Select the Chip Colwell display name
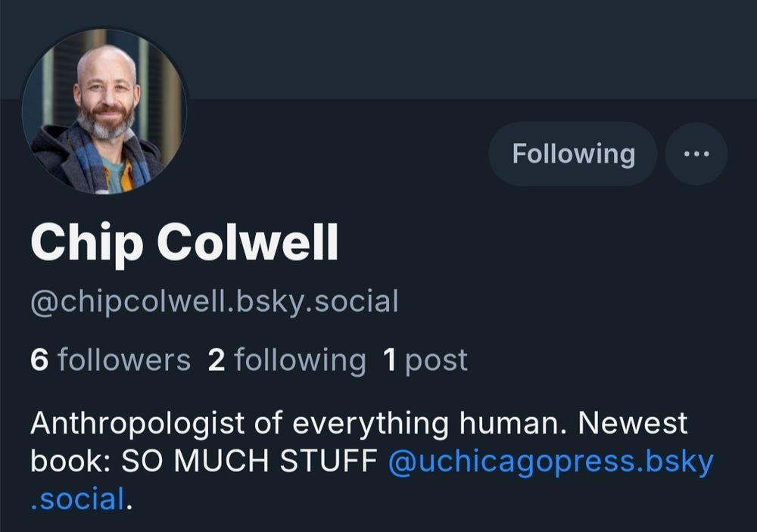The height and width of the screenshot is (532, 757). click(x=185, y=244)
